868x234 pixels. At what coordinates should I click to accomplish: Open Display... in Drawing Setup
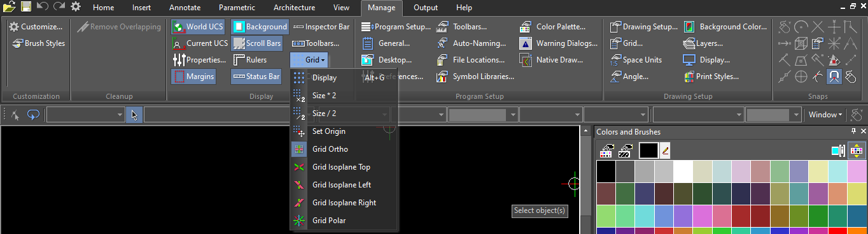tap(707, 60)
